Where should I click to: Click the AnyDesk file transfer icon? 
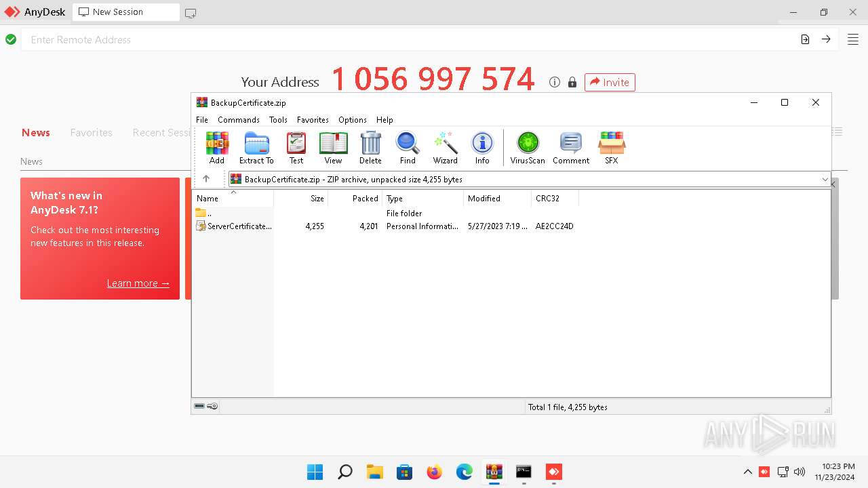click(805, 39)
